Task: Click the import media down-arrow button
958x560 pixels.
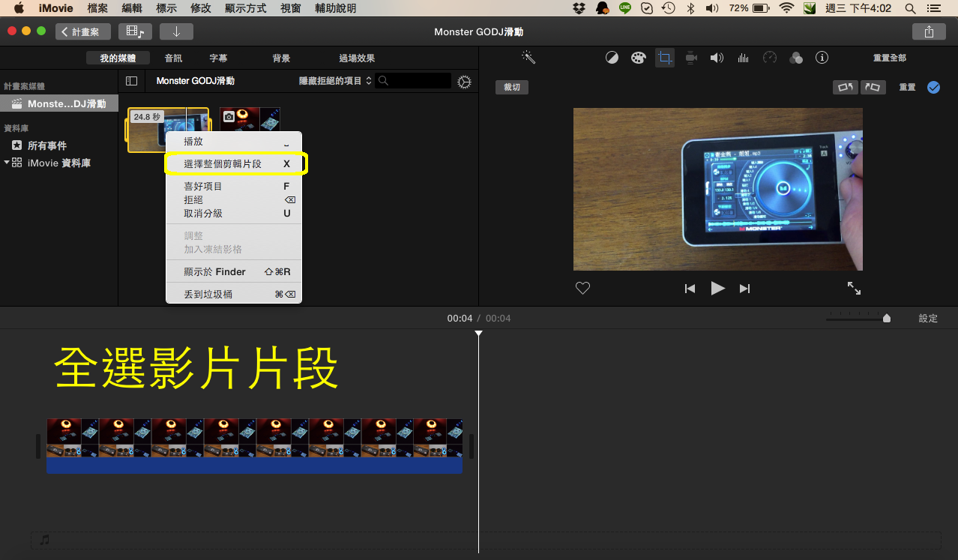Action: point(176,31)
